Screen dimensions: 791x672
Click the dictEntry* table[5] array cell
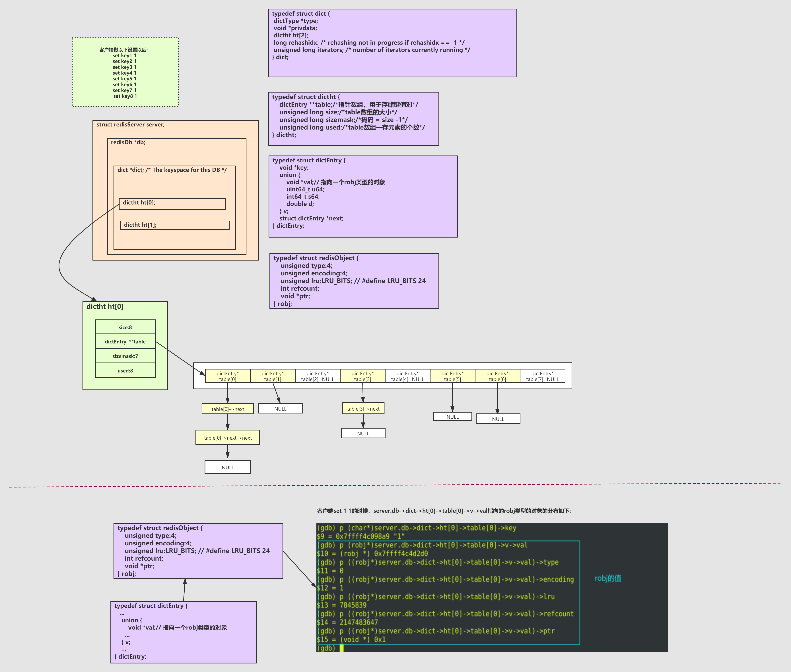pos(452,376)
